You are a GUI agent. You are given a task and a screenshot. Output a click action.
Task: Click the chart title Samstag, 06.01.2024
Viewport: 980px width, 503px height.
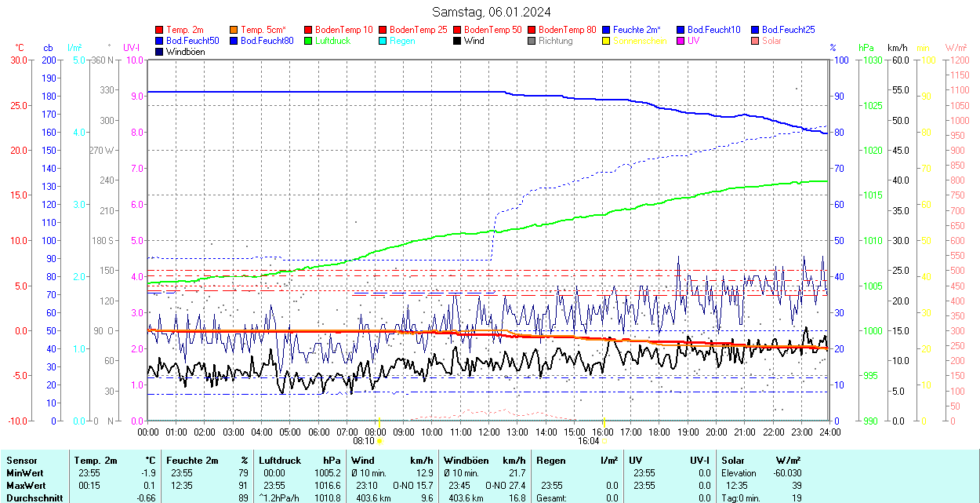492,12
